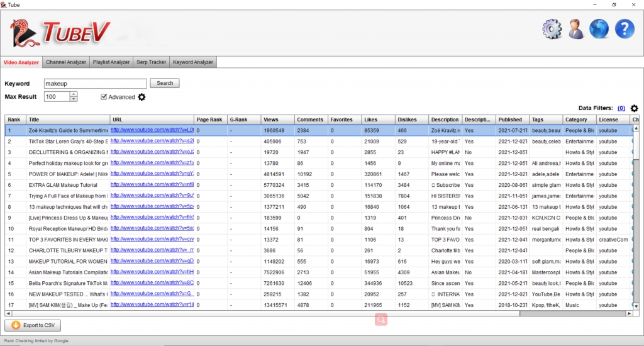Screen dimensions: 644x346
Task: Open the user account icon
Action: pyautogui.click(x=576, y=29)
